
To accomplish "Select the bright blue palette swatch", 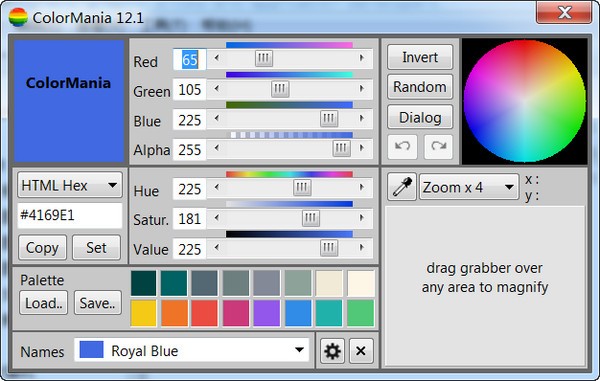I will pyautogui.click(x=298, y=313).
